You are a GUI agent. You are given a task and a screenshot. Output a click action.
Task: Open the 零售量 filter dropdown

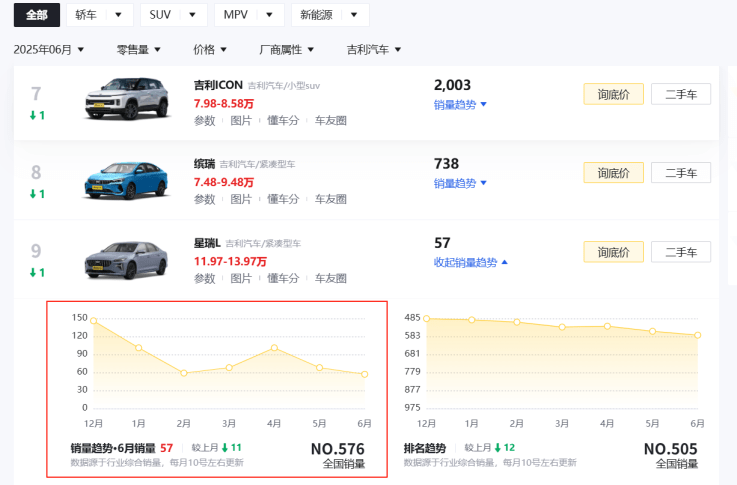click(x=139, y=49)
